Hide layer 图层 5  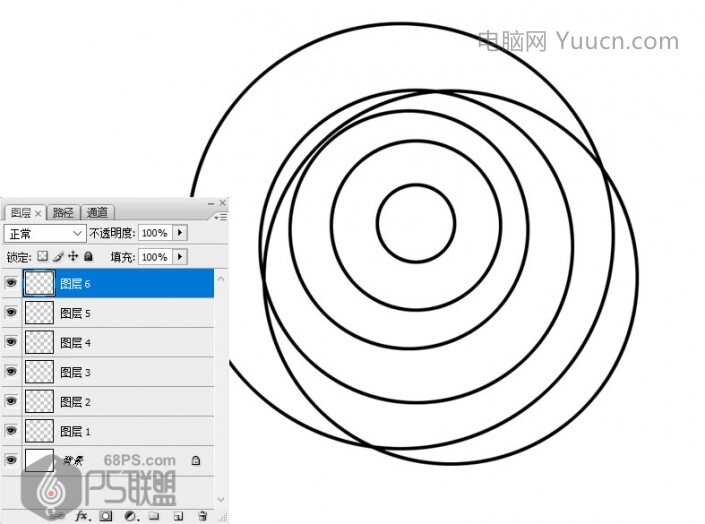click(11, 313)
